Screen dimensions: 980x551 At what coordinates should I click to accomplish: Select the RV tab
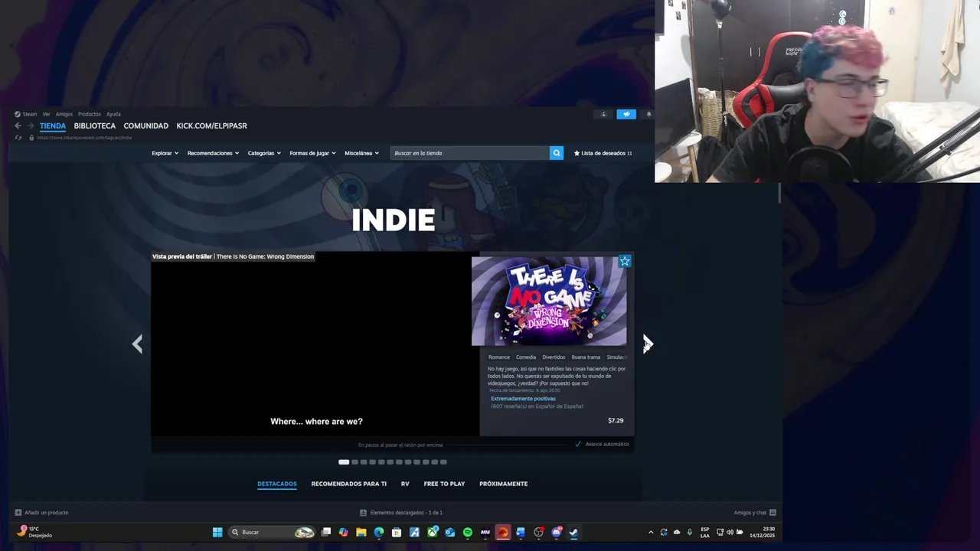point(405,484)
